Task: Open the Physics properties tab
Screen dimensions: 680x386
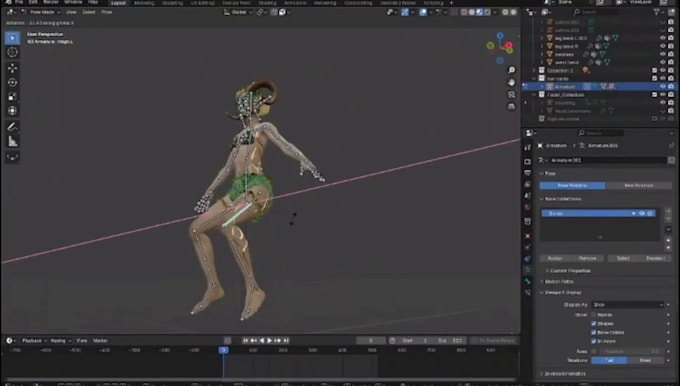Action: pos(527,247)
